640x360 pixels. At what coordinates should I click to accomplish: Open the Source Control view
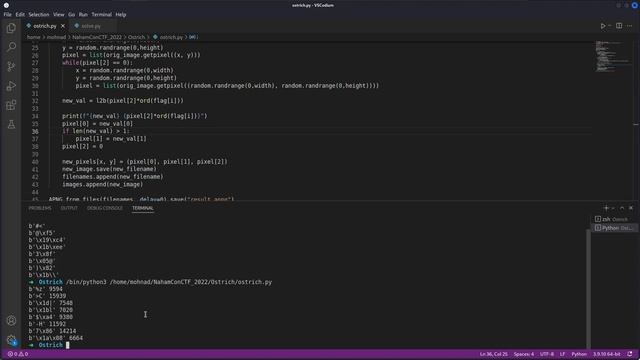pos(11,66)
